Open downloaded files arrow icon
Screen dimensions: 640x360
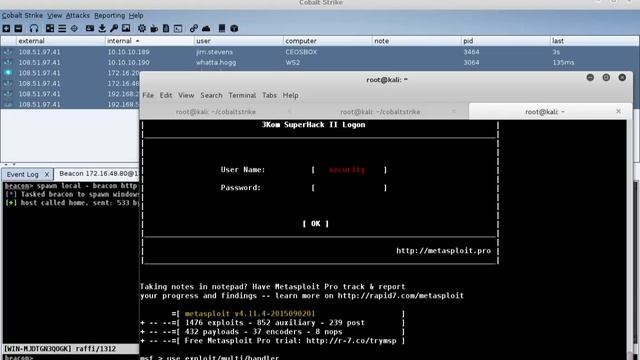(x=102, y=29)
